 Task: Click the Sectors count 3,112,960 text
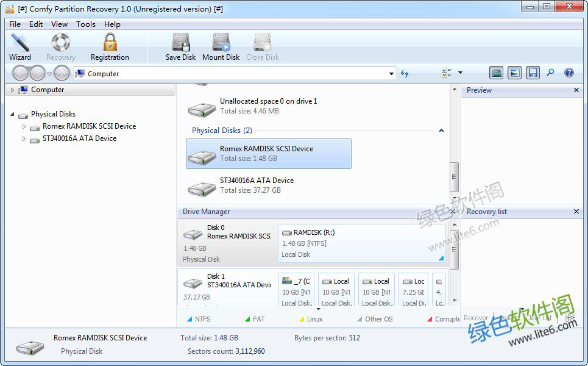pos(226,351)
